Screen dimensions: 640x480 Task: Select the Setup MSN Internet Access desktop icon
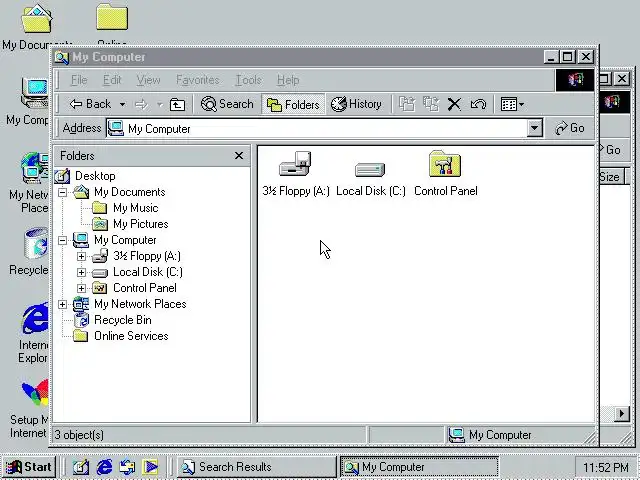pyautogui.click(x=34, y=393)
